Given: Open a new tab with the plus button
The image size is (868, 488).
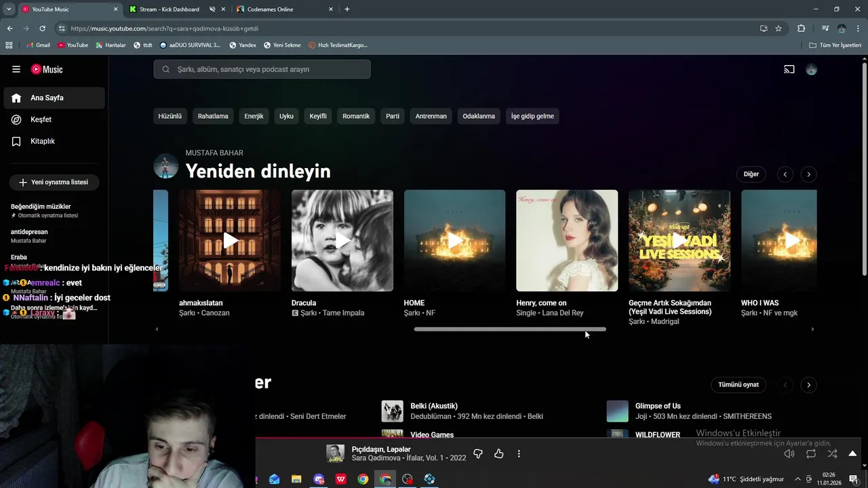Looking at the screenshot, I should 347,9.
